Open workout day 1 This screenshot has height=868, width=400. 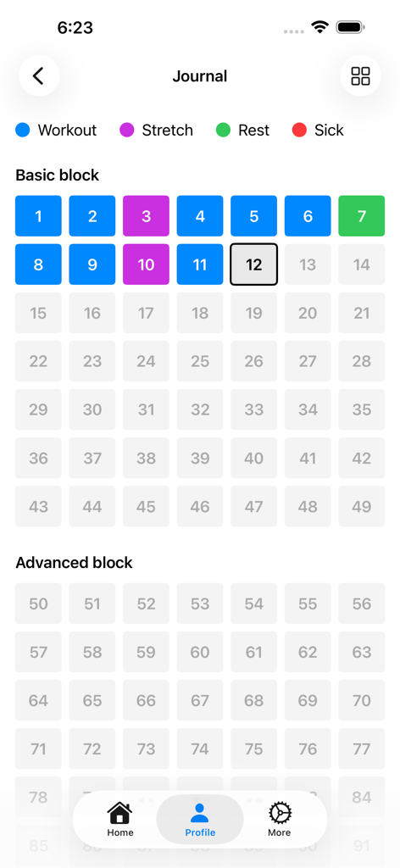pos(38,216)
